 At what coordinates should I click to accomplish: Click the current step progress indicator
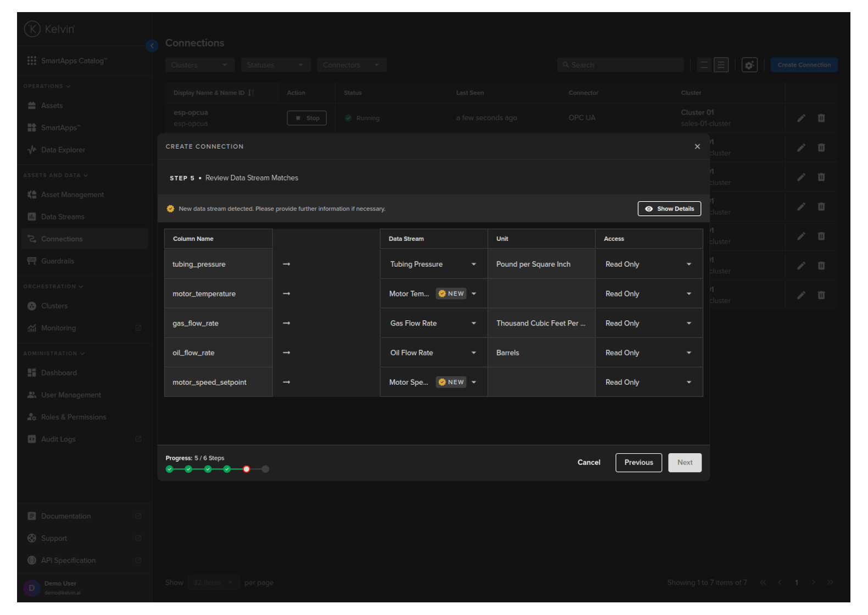tap(247, 469)
